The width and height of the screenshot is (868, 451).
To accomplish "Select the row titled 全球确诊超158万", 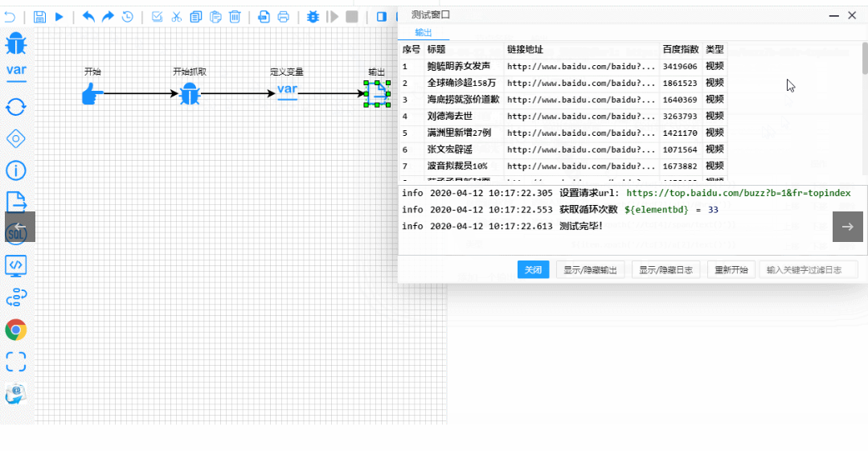I will tap(563, 83).
